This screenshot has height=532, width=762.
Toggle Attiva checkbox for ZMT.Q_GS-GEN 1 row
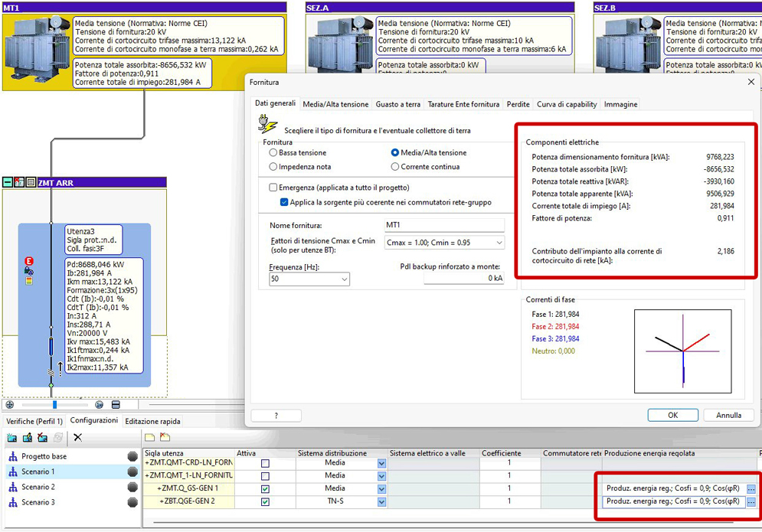pyautogui.click(x=265, y=489)
